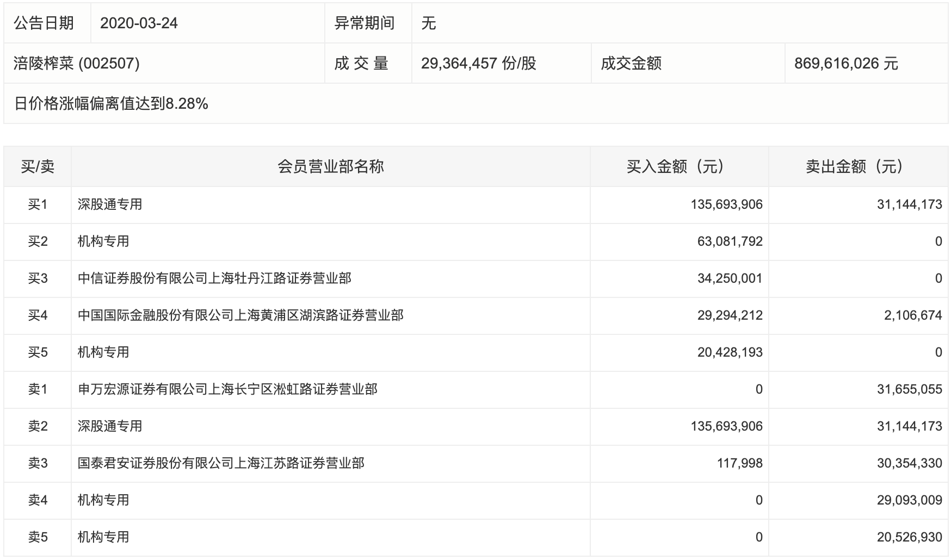951x560 pixels.
Task: Select volume 29,364,457 份/股
Action: tap(479, 64)
